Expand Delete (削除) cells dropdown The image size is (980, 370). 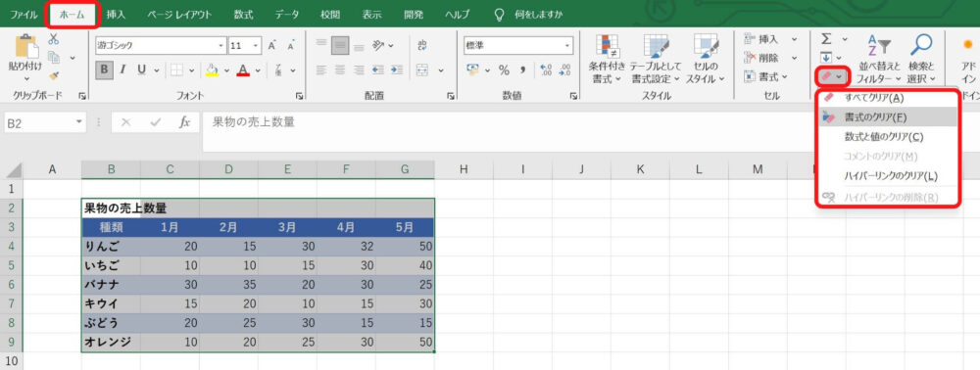[795, 58]
